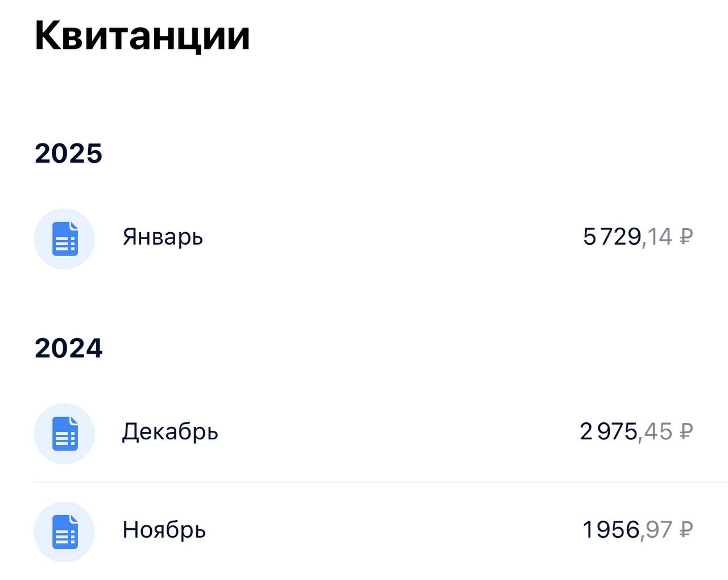The image size is (728, 580).
Task: Click the document icon next to Ноябрь
Action: point(64,531)
